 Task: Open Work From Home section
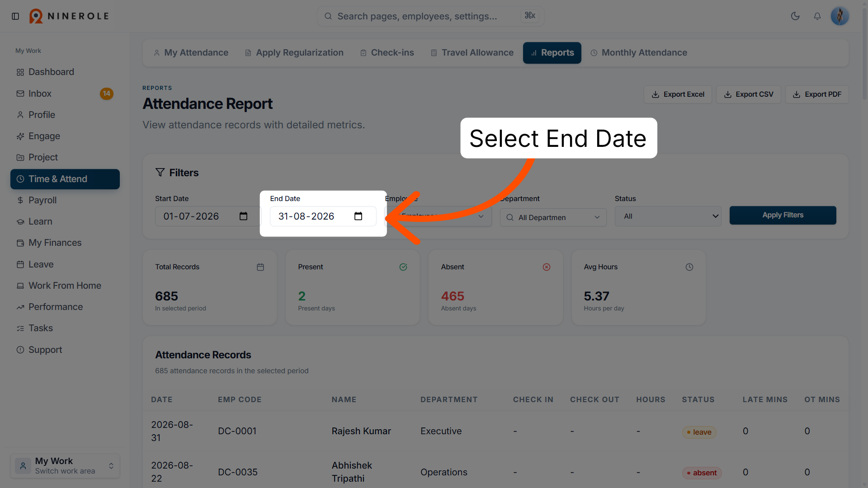[65, 286]
